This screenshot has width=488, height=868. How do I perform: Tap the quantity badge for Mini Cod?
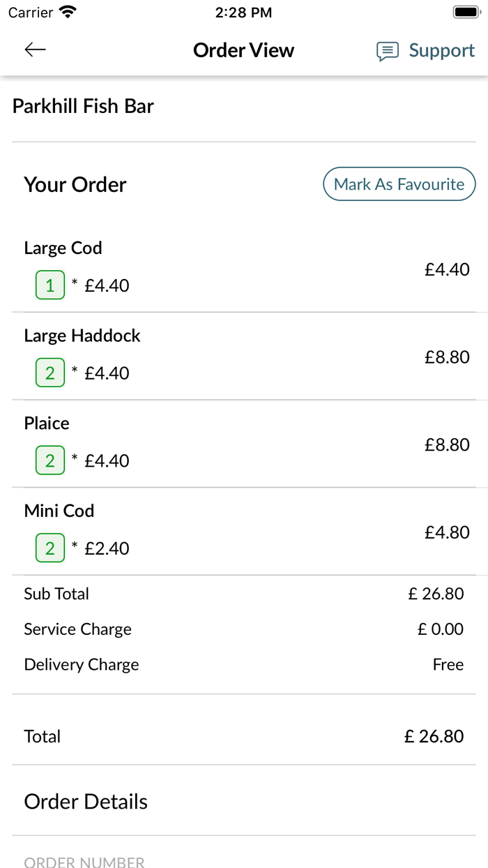[49, 548]
